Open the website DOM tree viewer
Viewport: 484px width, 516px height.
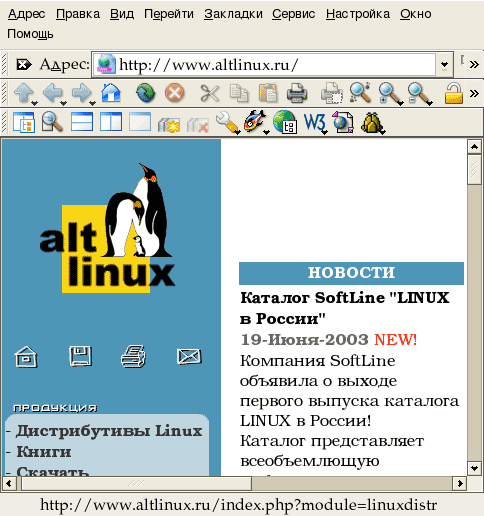click(284, 122)
